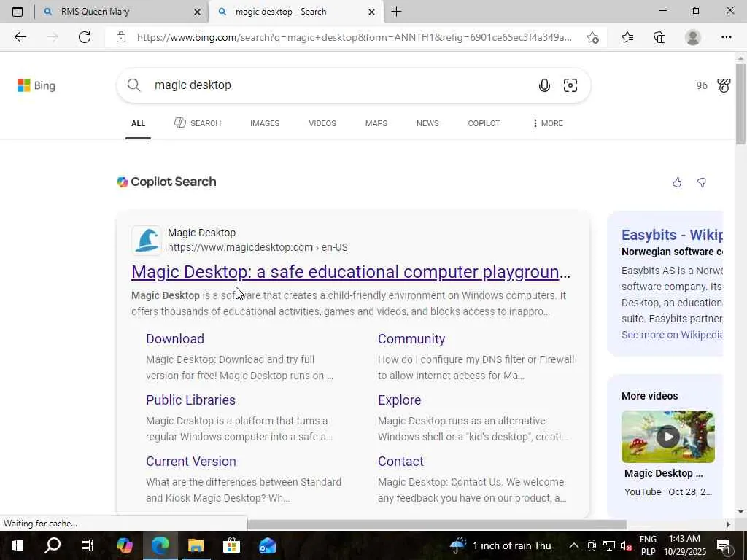Switch to NEWS results
Viewport: 747px width, 560px height.
pos(427,123)
